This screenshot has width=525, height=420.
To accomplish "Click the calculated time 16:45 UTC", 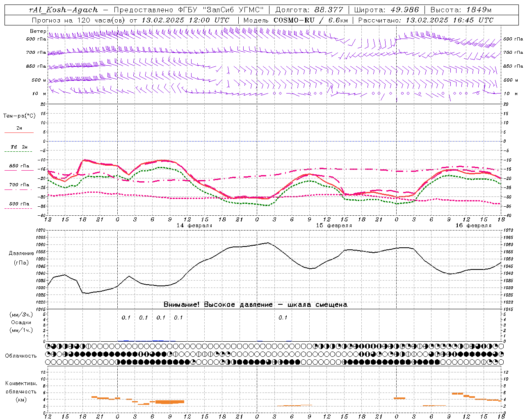I will pos(472,20).
